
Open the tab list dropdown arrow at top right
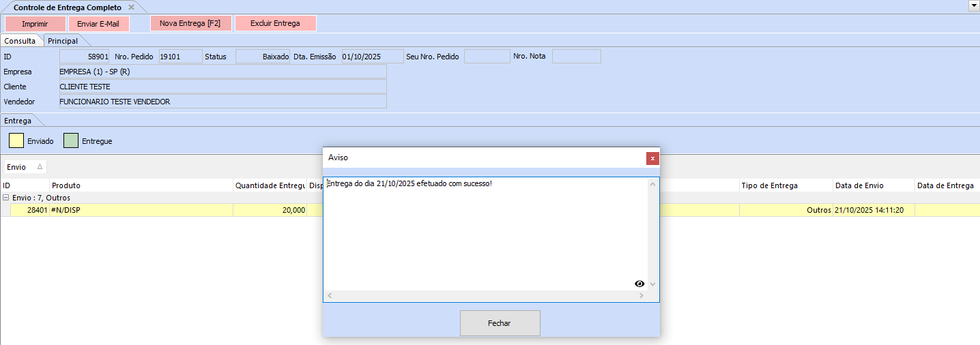(x=973, y=5)
